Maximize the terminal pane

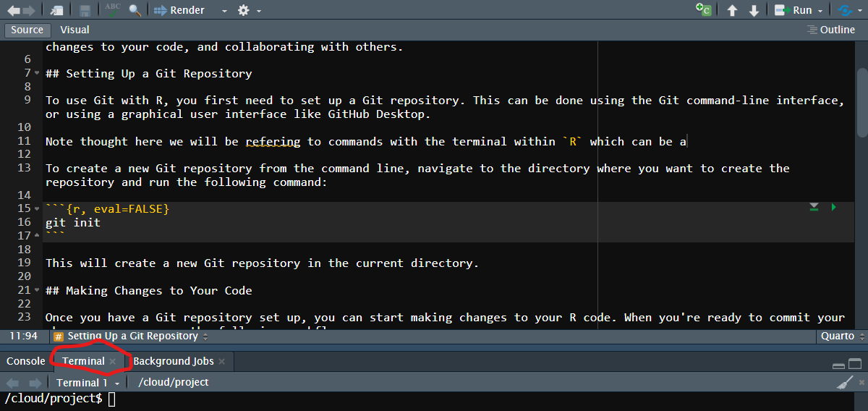point(855,364)
